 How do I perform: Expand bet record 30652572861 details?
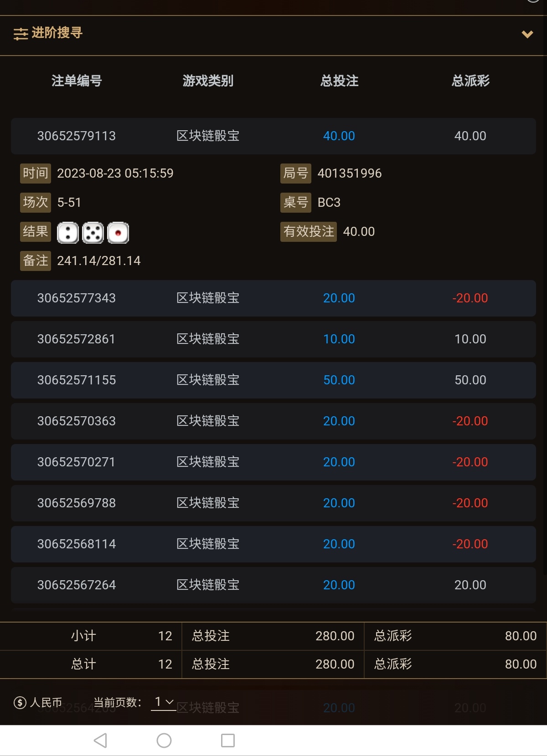click(273, 339)
